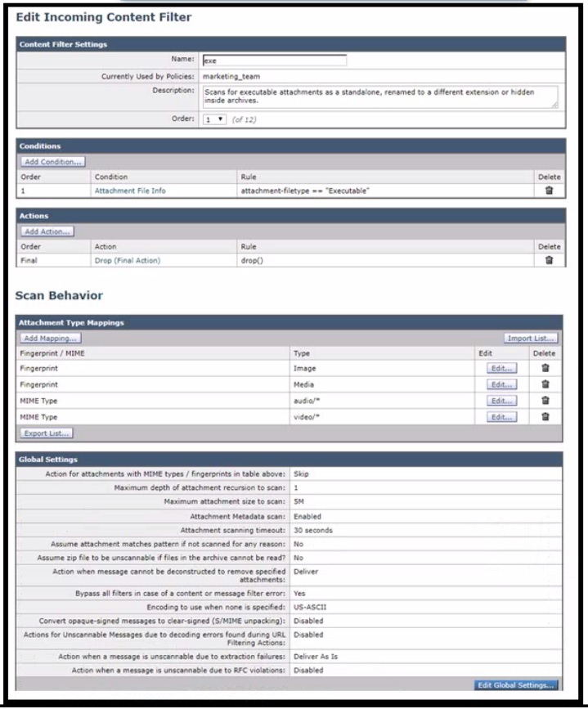Click the Add Mapping button
The height and width of the screenshot is (709, 588).
51,337
